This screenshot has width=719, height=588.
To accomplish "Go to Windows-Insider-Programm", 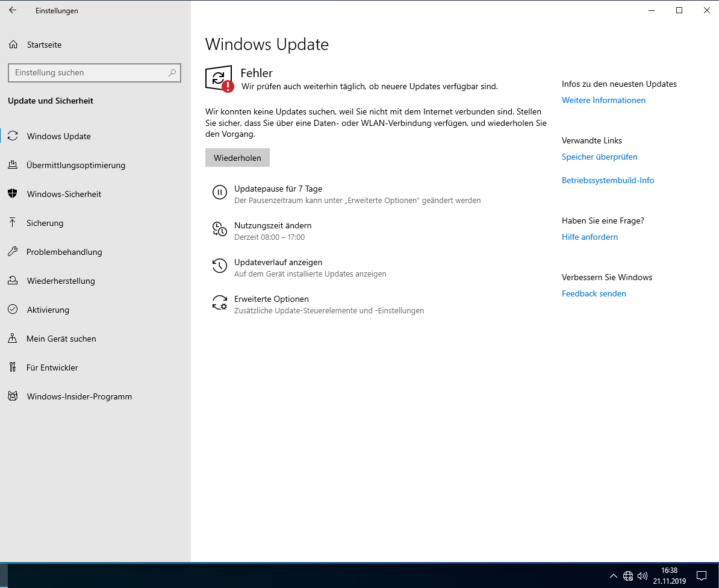I will pos(79,396).
